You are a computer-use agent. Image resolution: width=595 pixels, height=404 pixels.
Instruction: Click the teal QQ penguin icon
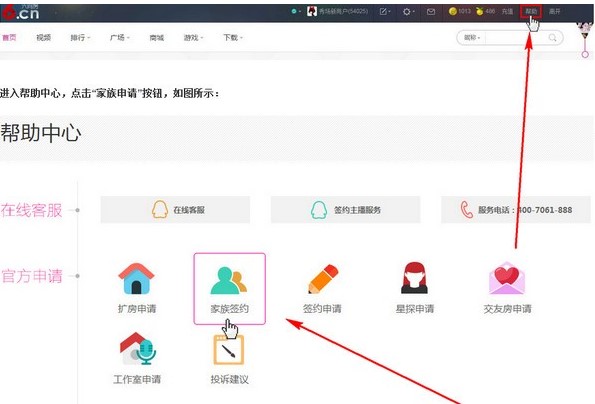coord(319,210)
